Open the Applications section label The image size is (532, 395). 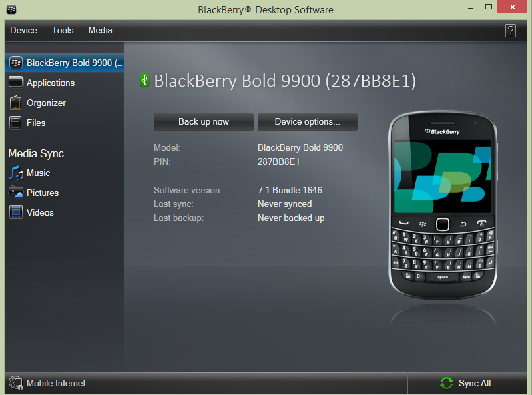[x=51, y=83]
